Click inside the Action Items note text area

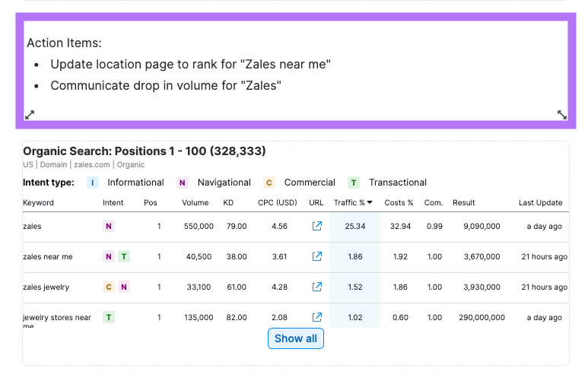(x=296, y=71)
